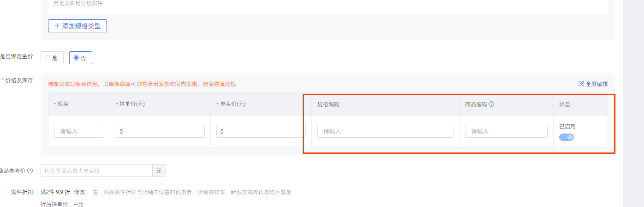Image resolution: width=644 pixels, height=207 pixels.
Task: Click the fullscreen edit icon
Action: click(581, 84)
